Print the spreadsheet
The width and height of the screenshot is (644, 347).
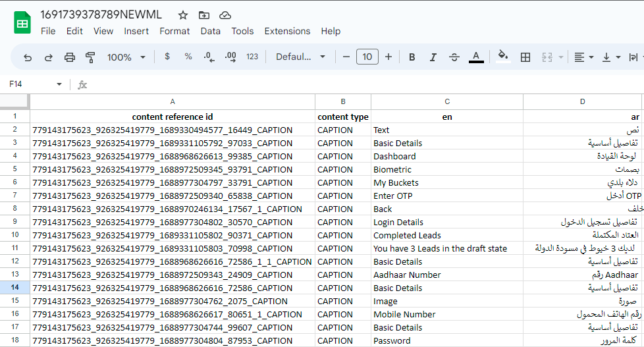[69, 57]
